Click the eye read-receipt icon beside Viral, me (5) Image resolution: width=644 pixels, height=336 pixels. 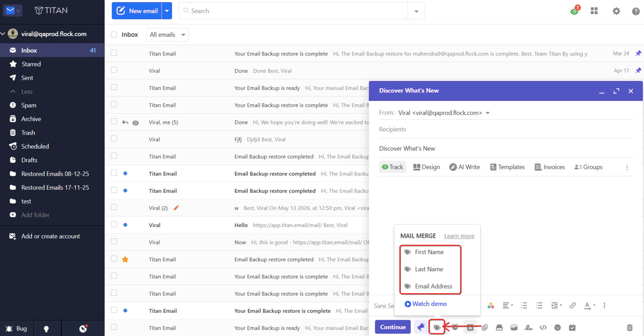point(136,123)
